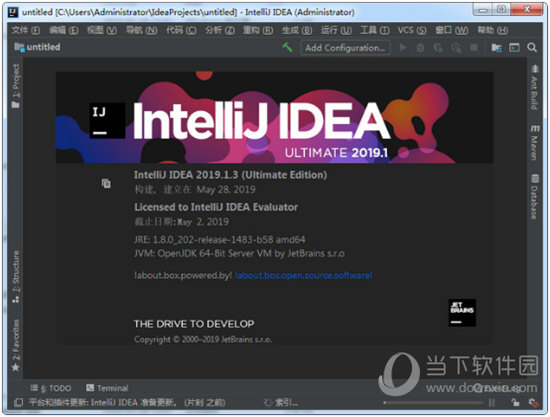Click the 平台和插件更新 status message
Viewport: 550px width, 417px height.
pyautogui.click(x=127, y=403)
